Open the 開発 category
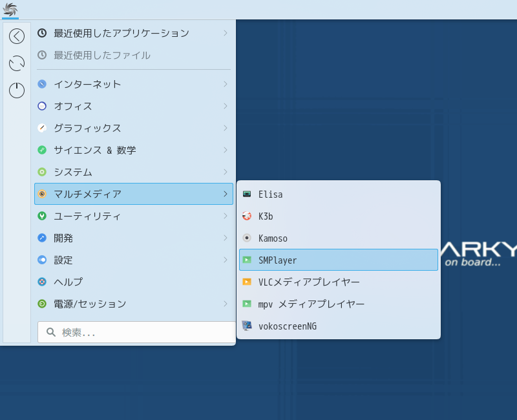 click(x=134, y=238)
